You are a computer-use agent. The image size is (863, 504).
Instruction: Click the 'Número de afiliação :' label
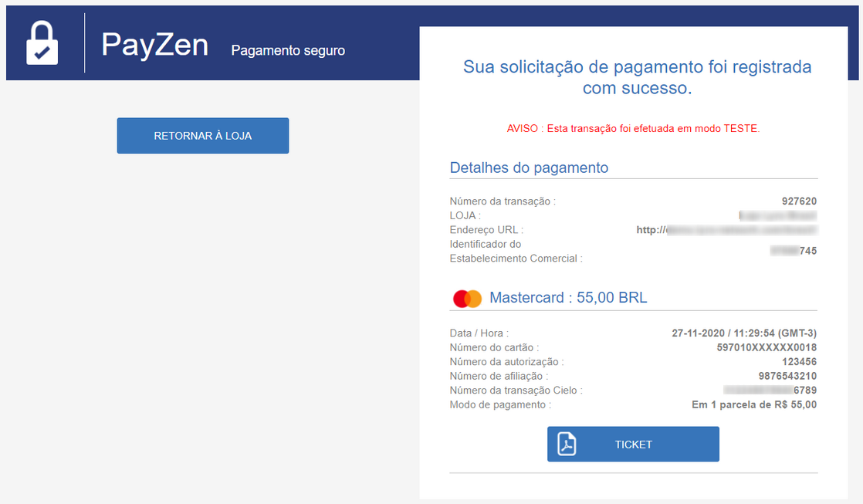tap(499, 377)
